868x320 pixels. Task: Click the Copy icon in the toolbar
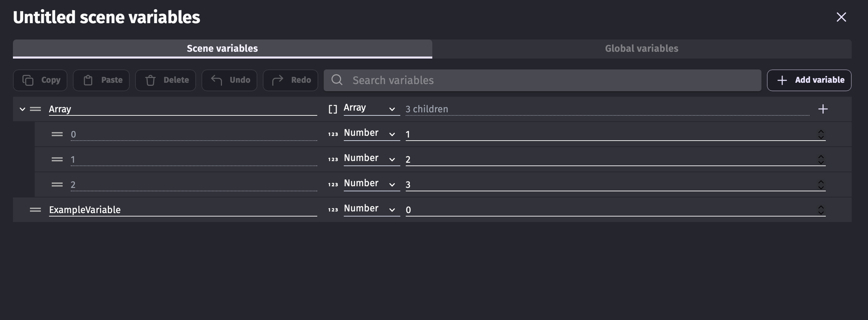coord(28,80)
